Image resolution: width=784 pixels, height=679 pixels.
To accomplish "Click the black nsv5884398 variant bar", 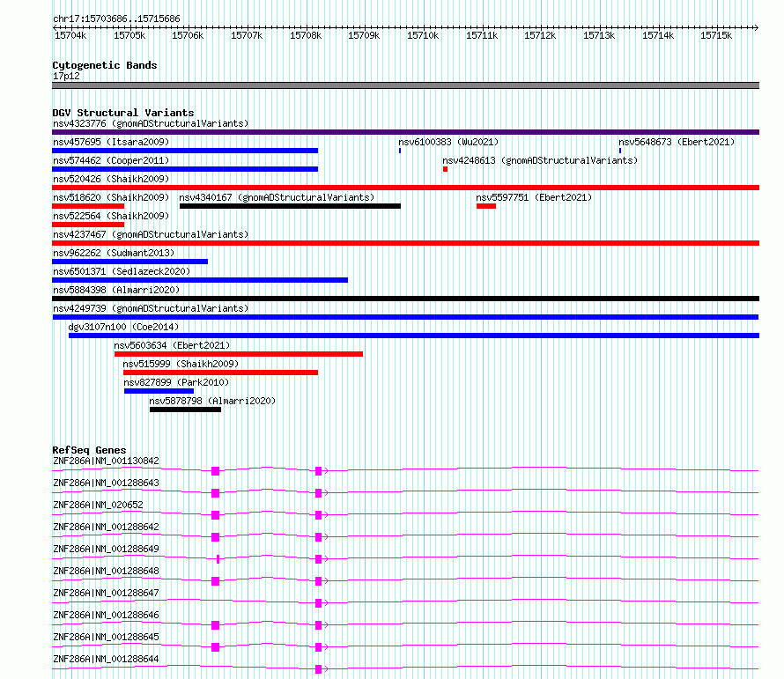I will coord(405,299).
